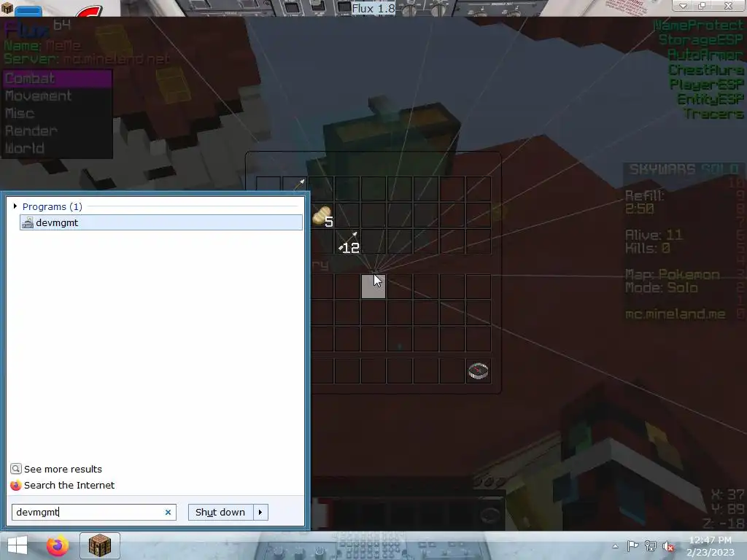Screen dimensions: 747x560
Task: Click Search the Internet link
Action: click(69, 485)
